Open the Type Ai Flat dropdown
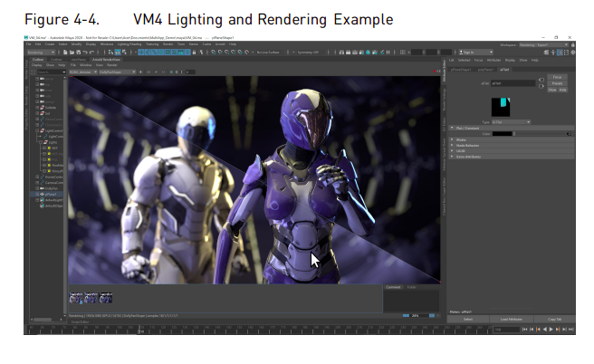 [x=511, y=122]
